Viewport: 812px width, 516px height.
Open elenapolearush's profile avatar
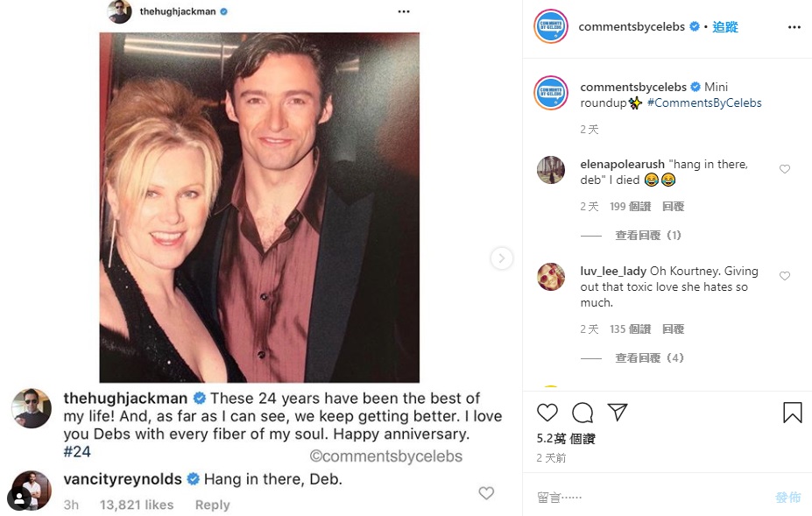551,170
